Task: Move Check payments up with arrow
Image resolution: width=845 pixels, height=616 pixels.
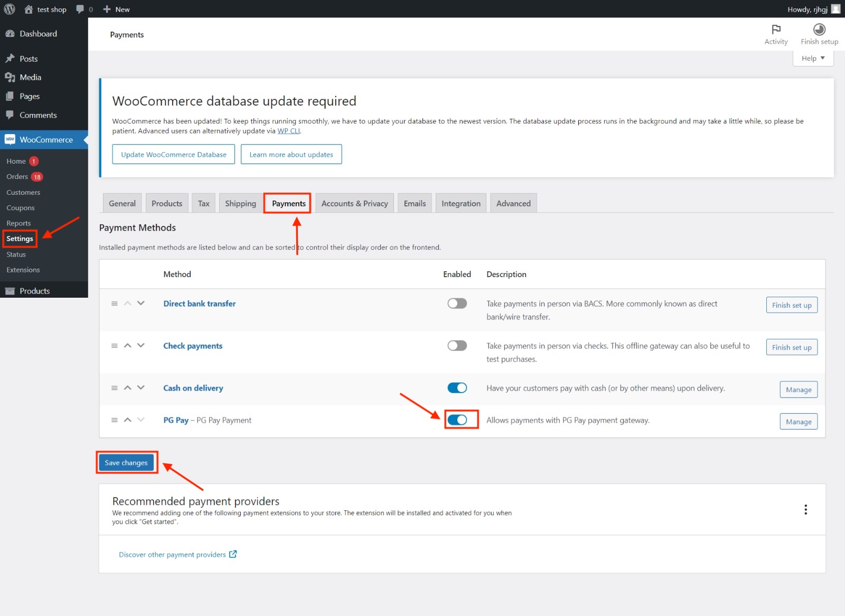Action: [x=127, y=346]
